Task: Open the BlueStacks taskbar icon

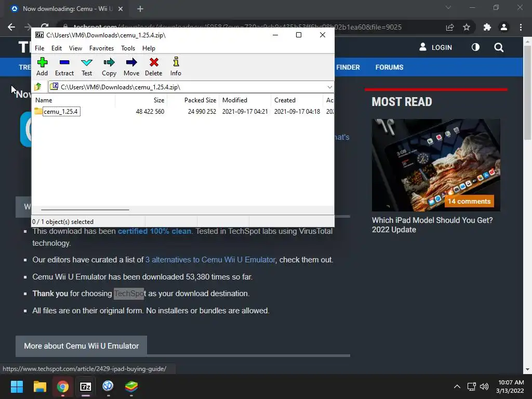Action: 131,387
